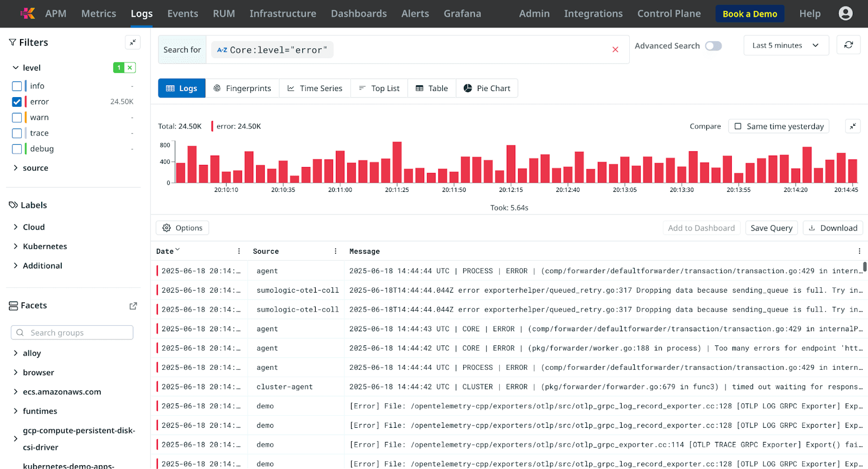868x469 pixels.
Task: Expand the Additional labels group
Action: click(16, 266)
